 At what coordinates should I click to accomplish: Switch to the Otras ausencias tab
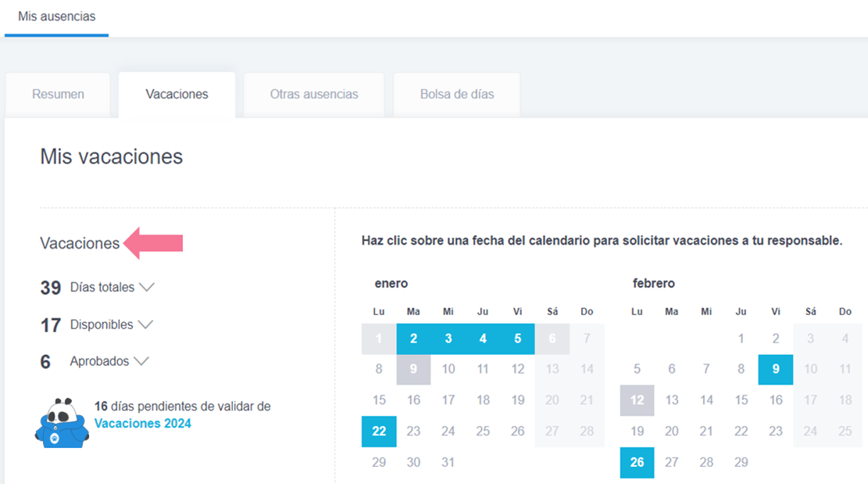point(313,94)
